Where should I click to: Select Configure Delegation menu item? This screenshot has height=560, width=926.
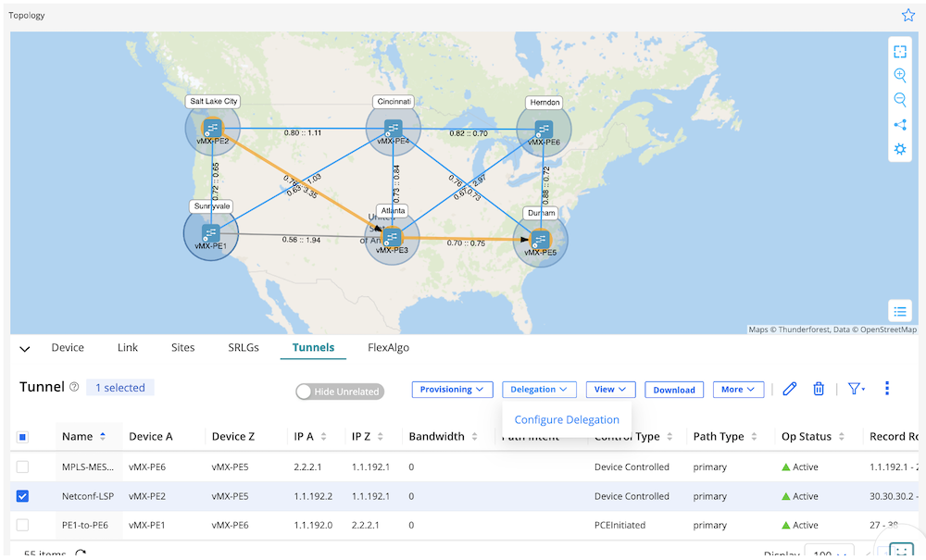567,420
